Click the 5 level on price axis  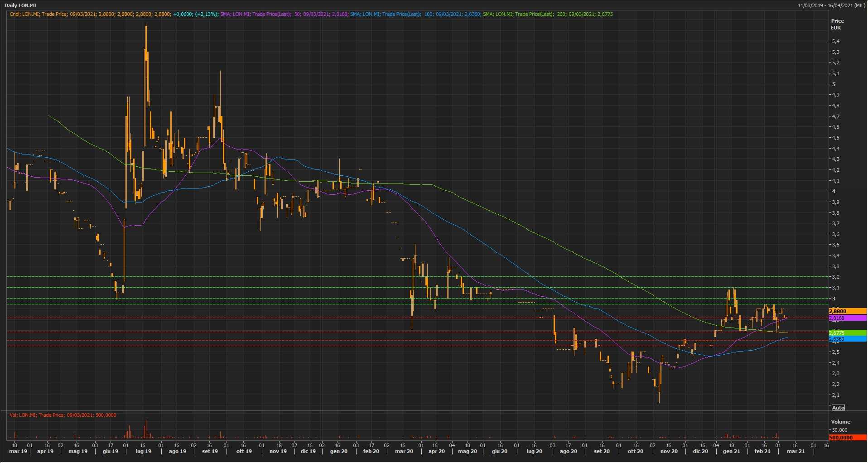[834, 84]
